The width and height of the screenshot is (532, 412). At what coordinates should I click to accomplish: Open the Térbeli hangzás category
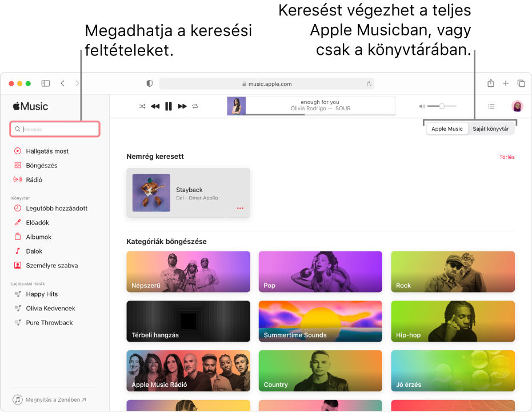189,321
